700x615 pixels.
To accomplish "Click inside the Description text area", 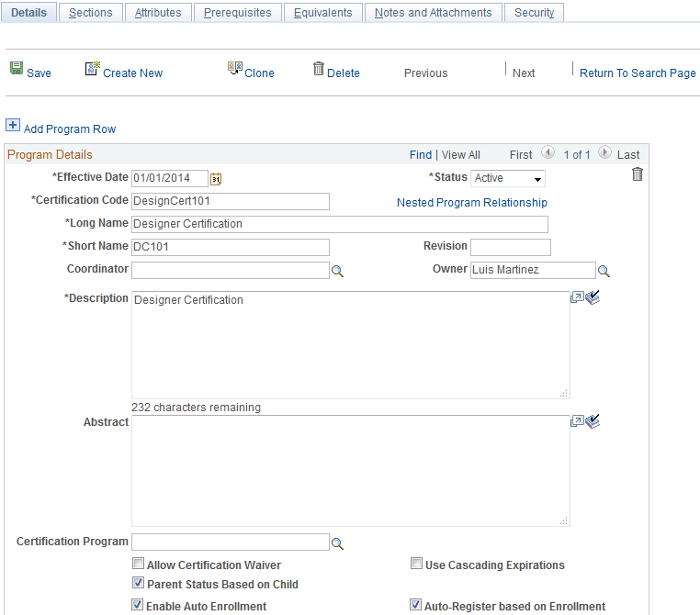I will pyautogui.click(x=350, y=345).
